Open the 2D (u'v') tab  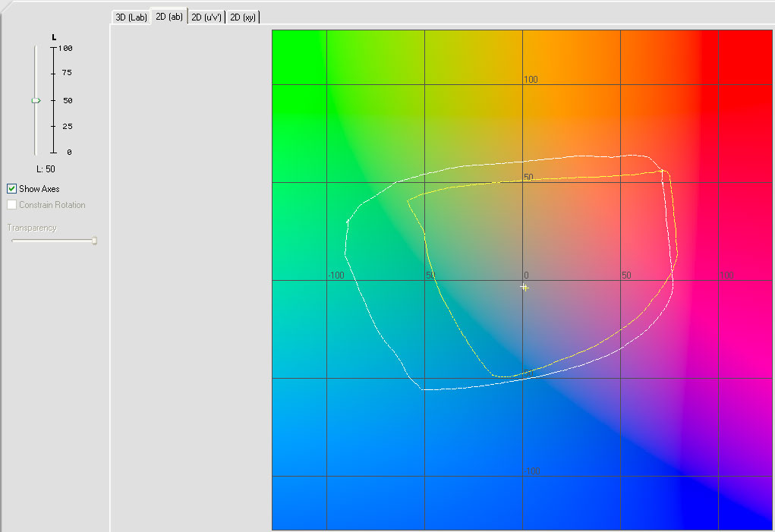[206, 17]
